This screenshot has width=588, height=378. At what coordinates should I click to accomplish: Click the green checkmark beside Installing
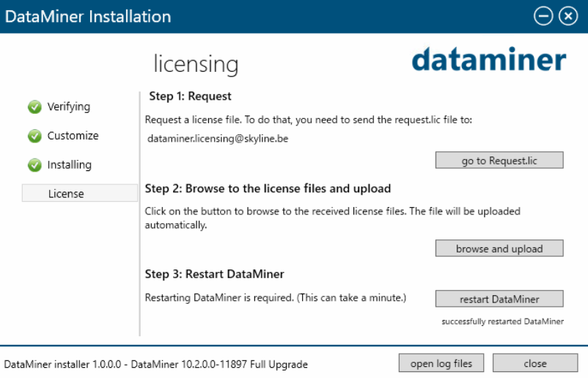pyautogui.click(x=34, y=165)
